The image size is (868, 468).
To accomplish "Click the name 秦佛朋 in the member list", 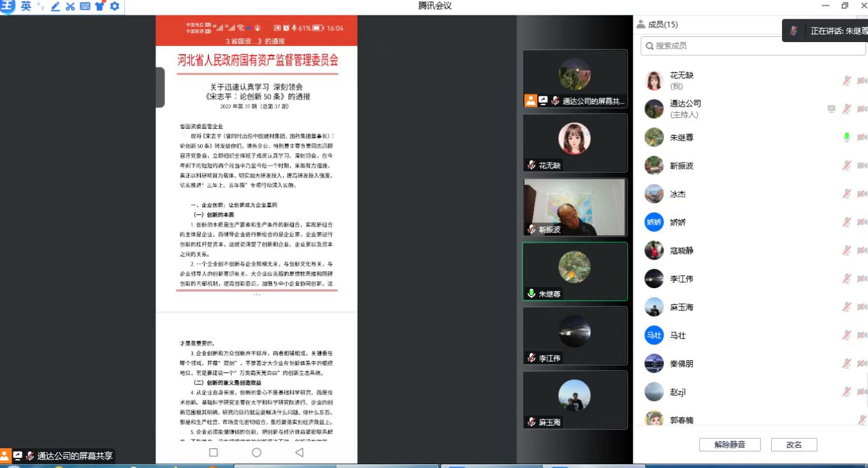I will pos(681,363).
